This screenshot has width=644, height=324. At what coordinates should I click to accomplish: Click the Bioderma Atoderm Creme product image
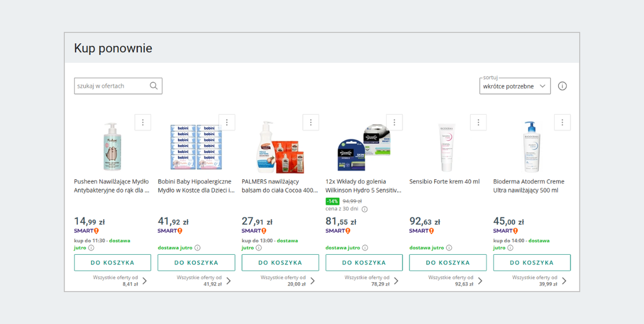click(531, 146)
